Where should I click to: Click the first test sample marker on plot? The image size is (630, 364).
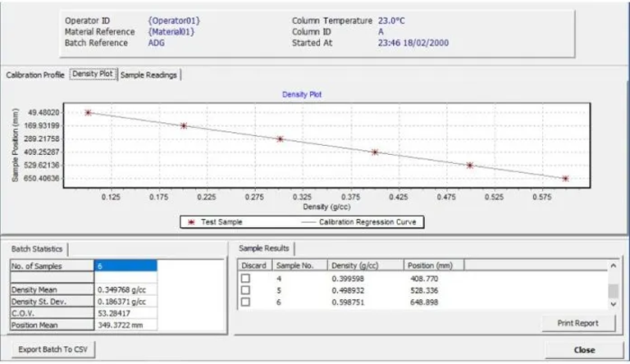pos(89,112)
